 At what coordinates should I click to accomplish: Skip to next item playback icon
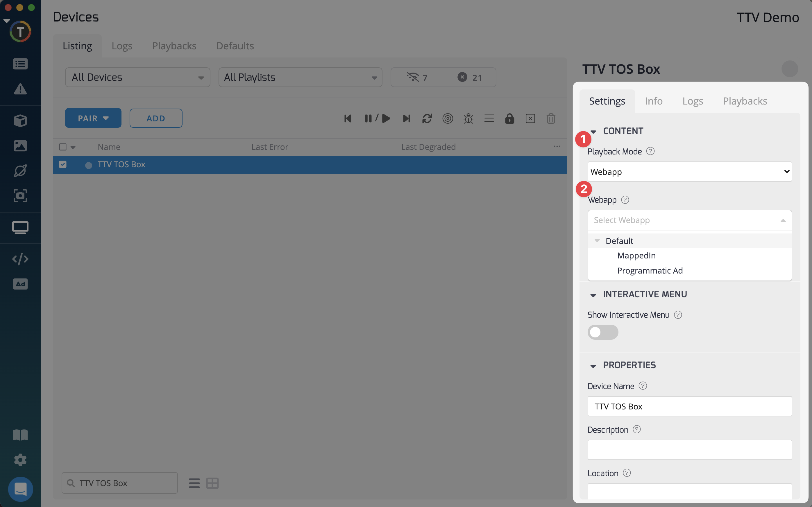click(406, 118)
